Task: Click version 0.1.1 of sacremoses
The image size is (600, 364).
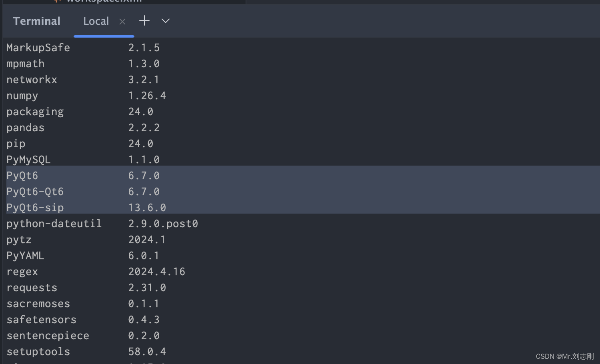Action: (144, 304)
